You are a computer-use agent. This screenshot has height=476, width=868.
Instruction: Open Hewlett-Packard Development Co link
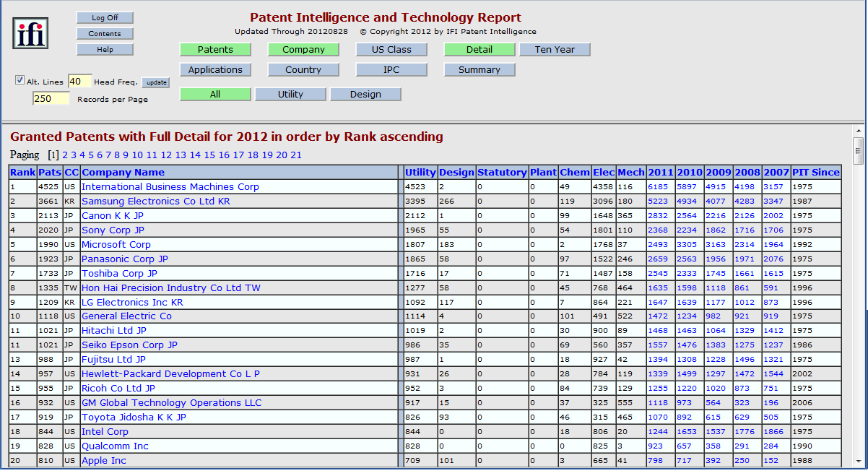pos(170,374)
